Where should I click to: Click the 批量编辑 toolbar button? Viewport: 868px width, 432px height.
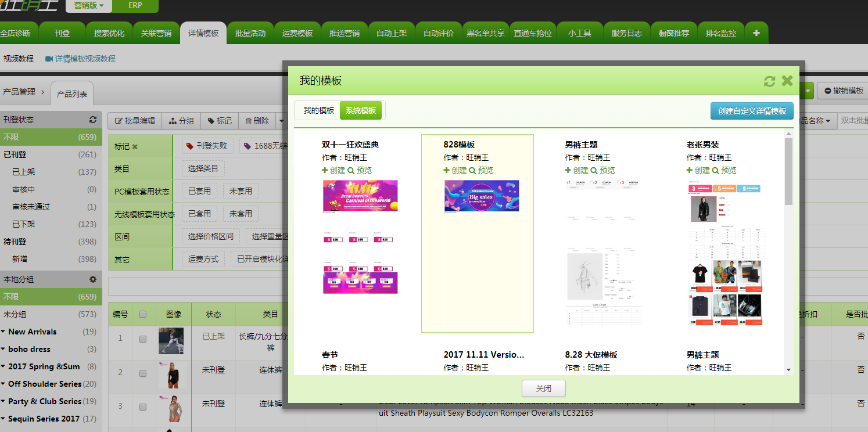pos(135,121)
